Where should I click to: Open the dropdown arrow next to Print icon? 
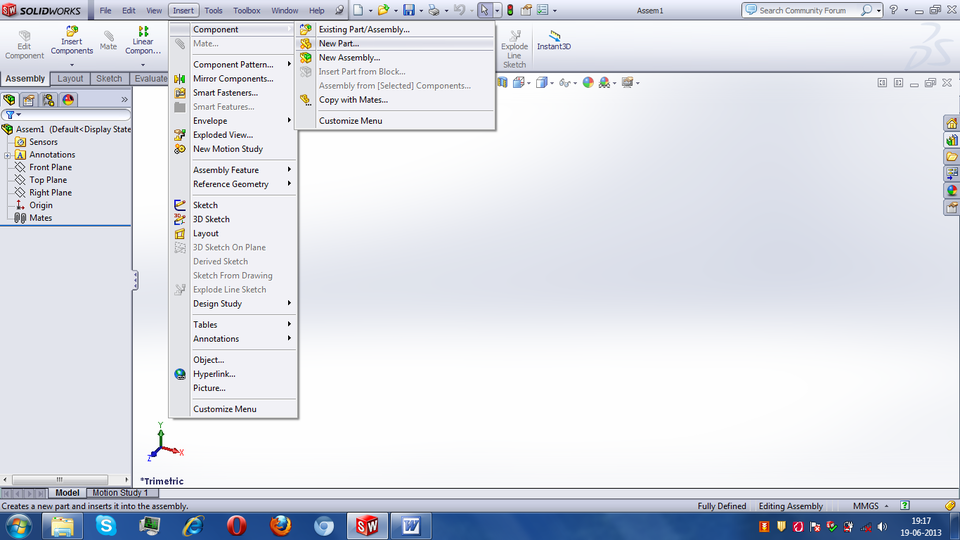tap(446, 11)
